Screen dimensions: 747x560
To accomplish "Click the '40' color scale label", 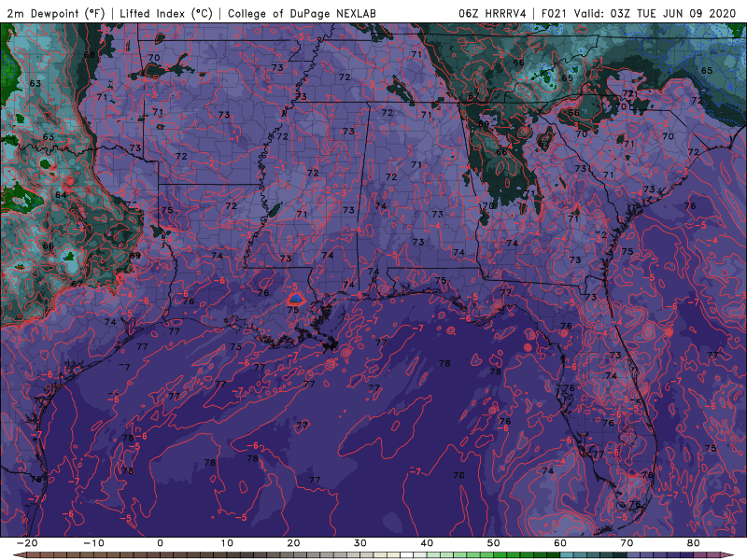I will coord(427,543).
